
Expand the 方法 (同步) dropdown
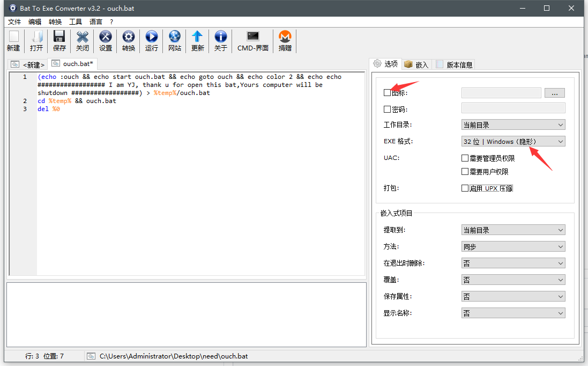tap(513, 247)
